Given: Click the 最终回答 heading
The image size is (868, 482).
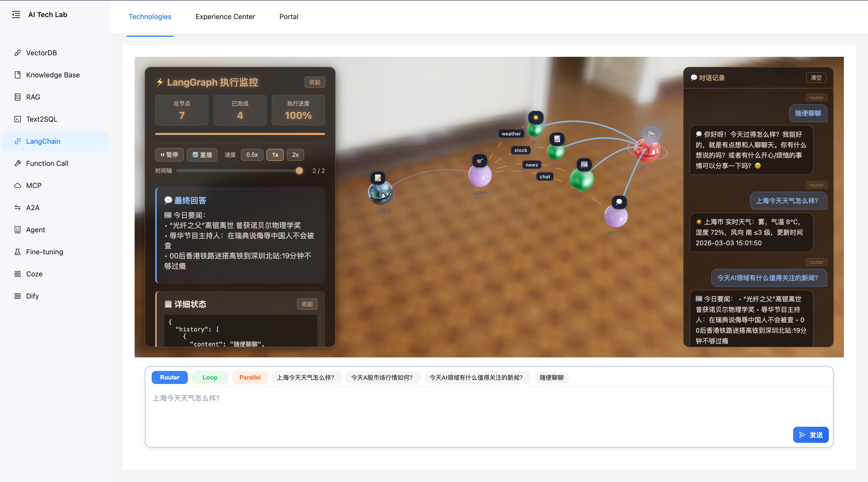Looking at the screenshot, I should pos(185,200).
